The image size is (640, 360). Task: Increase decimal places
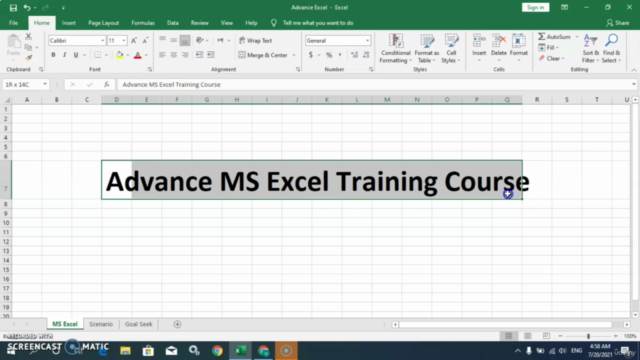[354, 55]
